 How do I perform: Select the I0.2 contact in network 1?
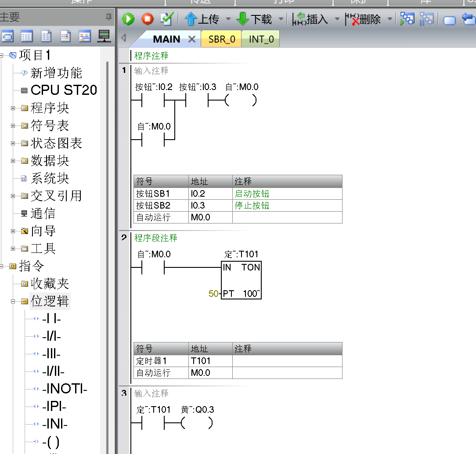(x=153, y=100)
